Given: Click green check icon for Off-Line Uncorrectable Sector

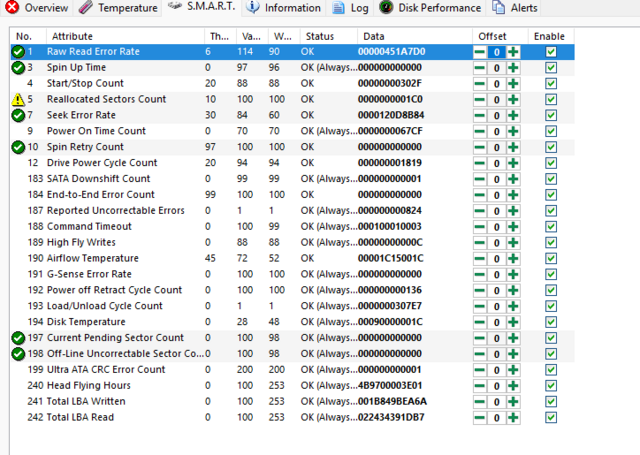Looking at the screenshot, I should click(18, 354).
